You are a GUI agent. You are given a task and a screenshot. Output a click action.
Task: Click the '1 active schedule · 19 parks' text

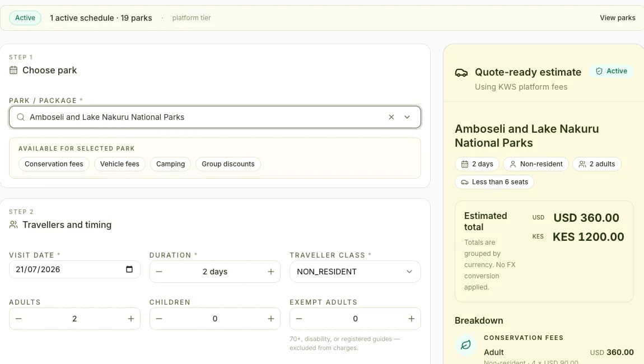101,18
